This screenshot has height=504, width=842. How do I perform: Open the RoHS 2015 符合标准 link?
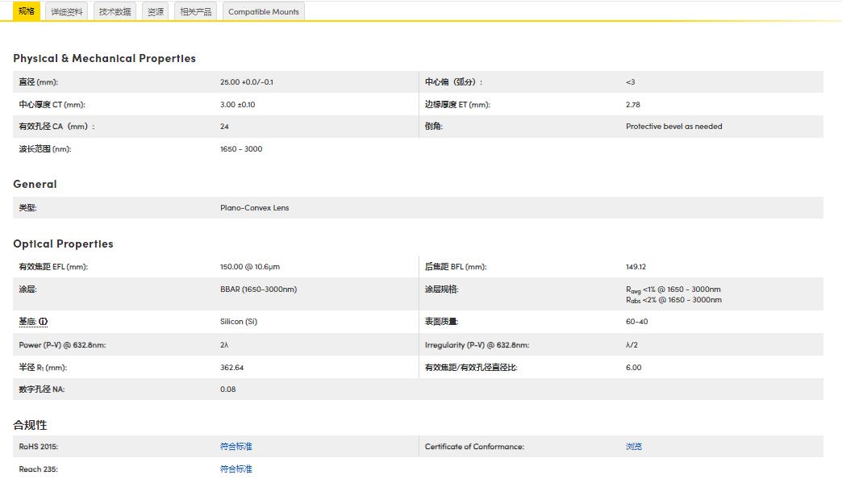point(237,446)
